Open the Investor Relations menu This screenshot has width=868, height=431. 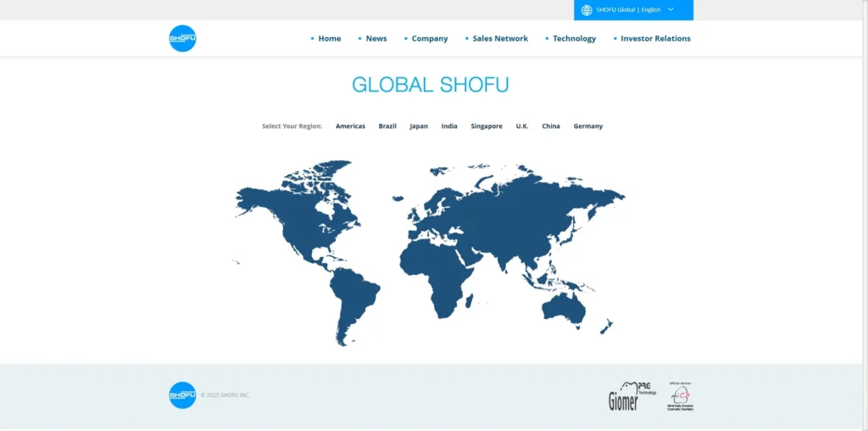tap(655, 38)
